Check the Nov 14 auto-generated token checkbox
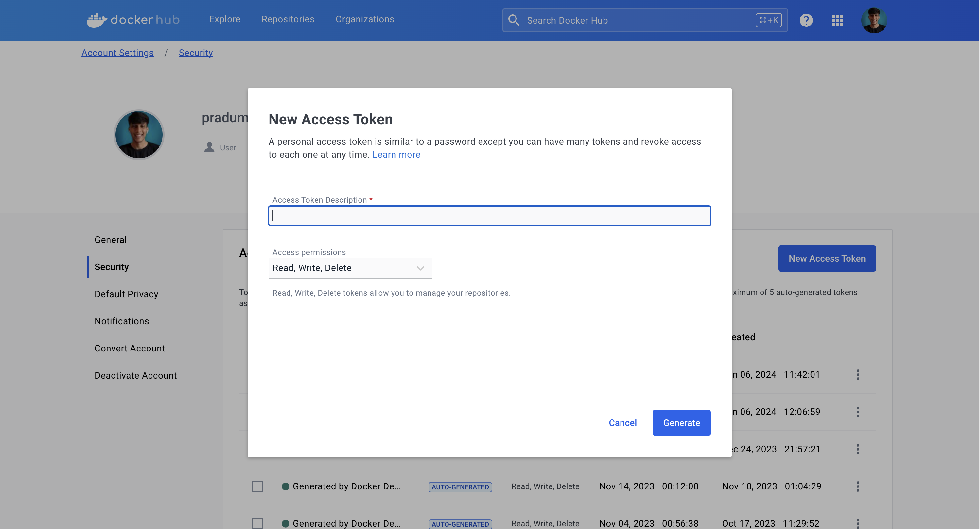The width and height of the screenshot is (980, 529). coord(257,486)
